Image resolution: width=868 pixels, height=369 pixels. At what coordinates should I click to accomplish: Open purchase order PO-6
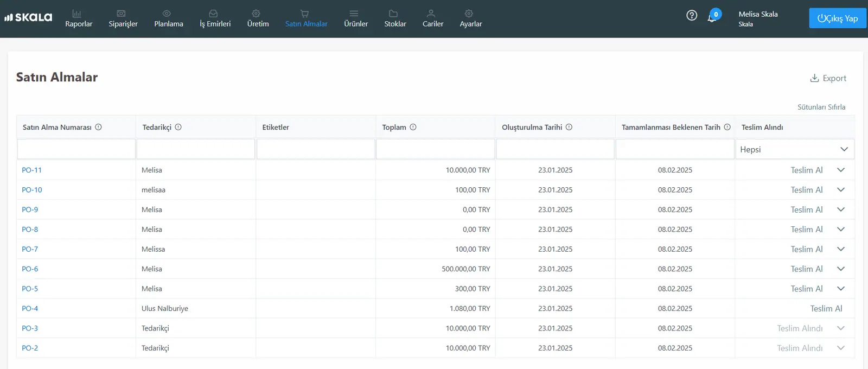click(x=30, y=269)
